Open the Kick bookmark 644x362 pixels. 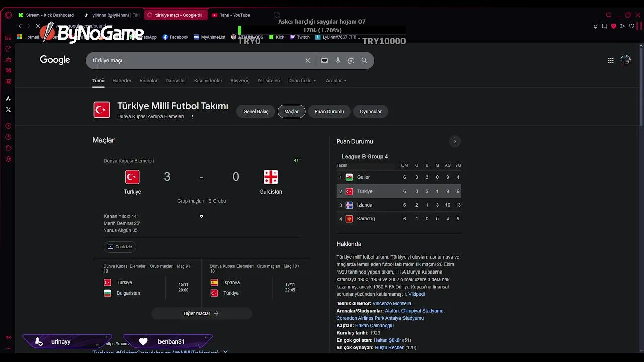(x=277, y=37)
